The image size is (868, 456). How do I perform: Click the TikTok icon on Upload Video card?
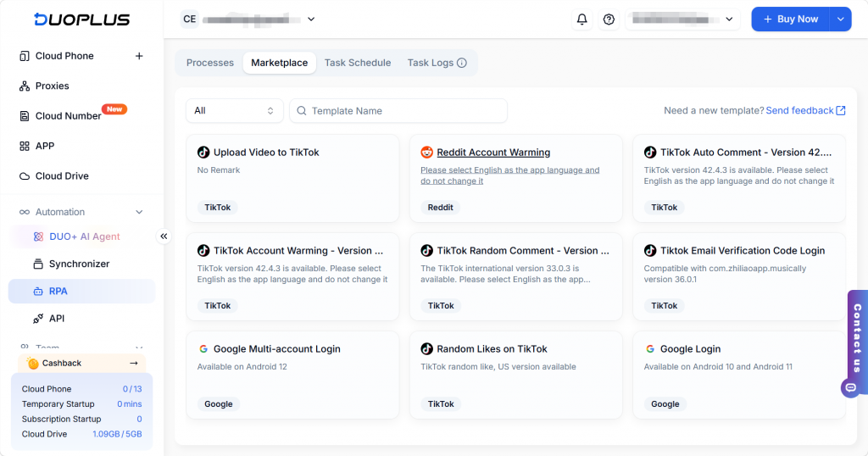tap(203, 153)
